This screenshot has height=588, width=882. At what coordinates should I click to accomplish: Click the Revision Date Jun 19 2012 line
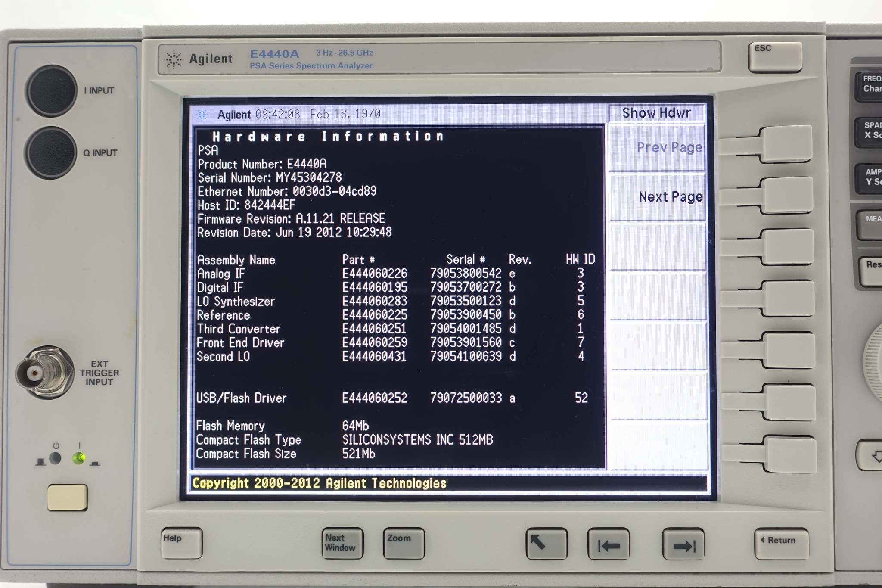(295, 233)
